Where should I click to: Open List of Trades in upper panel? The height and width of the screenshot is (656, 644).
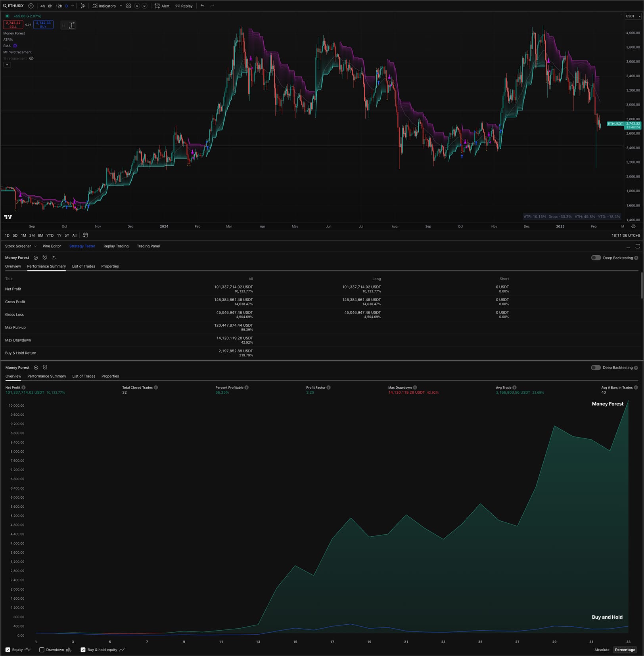click(x=83, y=266)
